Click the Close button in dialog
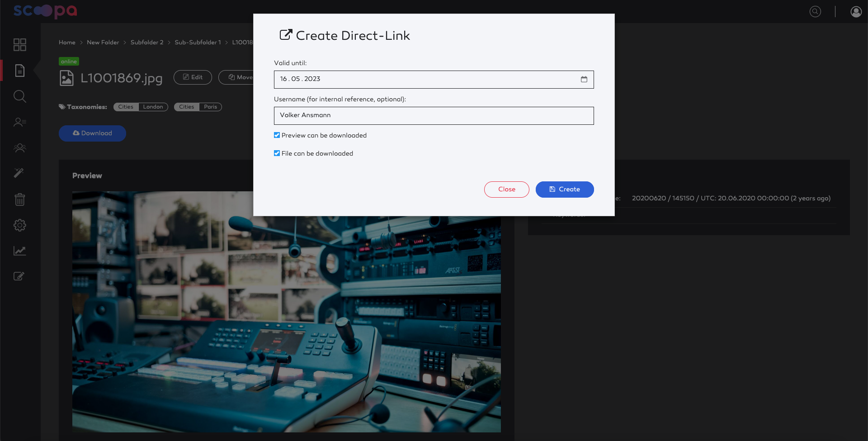The height and width of the screenshot is (441, 868). tap(507, 190)
